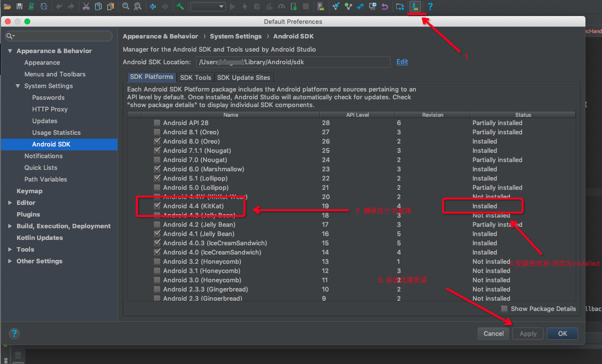
Task: Click the Stop square icon
Action: click(306, 6)
